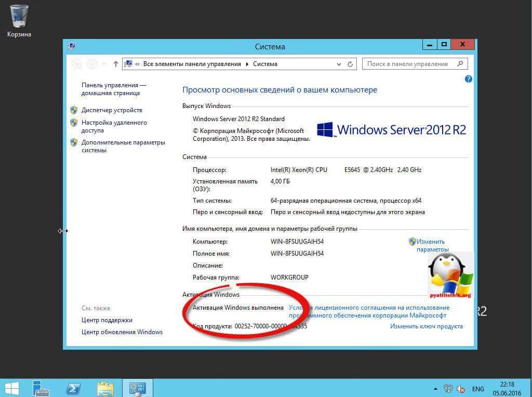Open Server Manager from the taskbar
532x397 pixels.
pyautogui.click(x=41, y=388)
